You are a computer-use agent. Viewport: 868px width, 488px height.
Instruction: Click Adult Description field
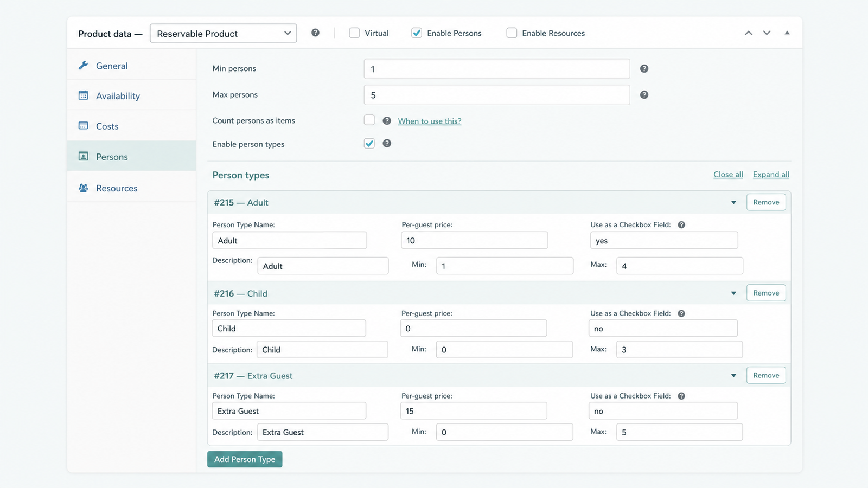click(323, 266)
